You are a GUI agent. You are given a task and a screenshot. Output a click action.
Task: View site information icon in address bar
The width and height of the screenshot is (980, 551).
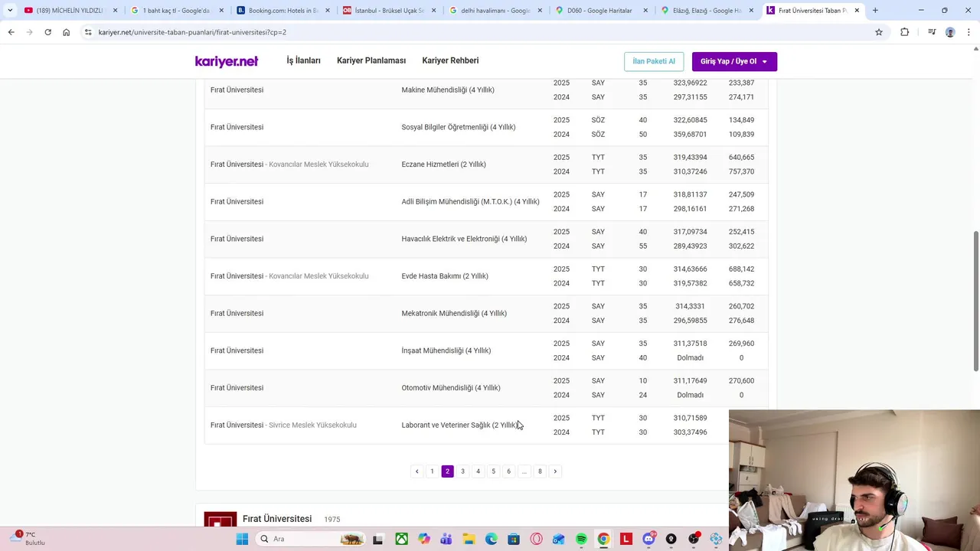coord(88,32)
